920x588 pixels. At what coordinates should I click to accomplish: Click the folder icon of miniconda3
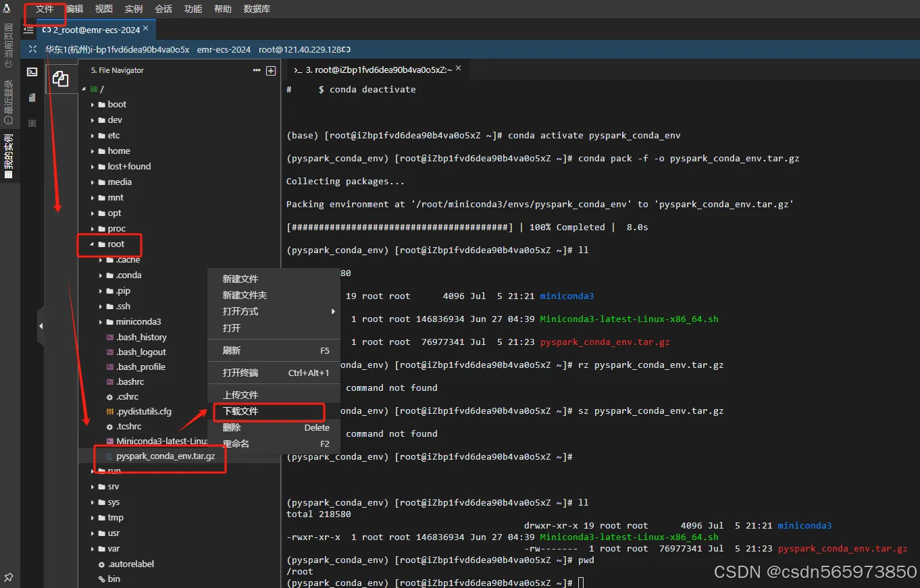110,322
